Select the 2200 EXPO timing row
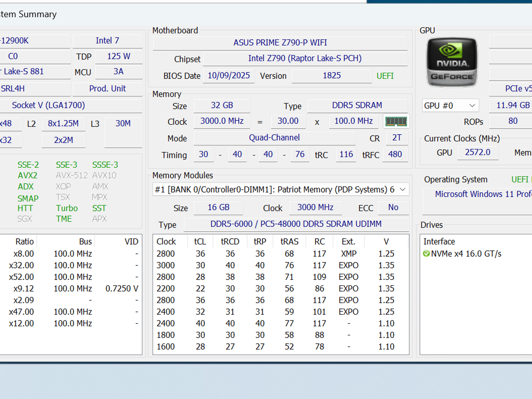The width and height of the screenshot is (532, 399). [x=281, y=289]
